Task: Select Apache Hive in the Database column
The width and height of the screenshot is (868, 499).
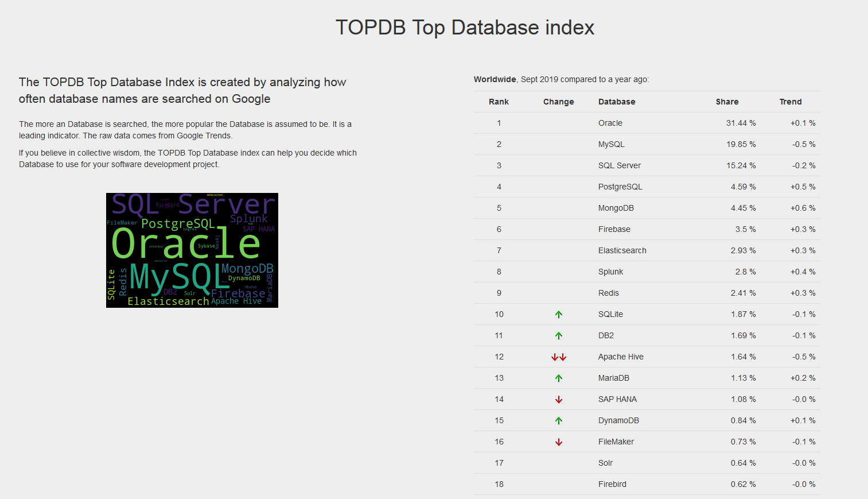Action: [x=621, y=357]
